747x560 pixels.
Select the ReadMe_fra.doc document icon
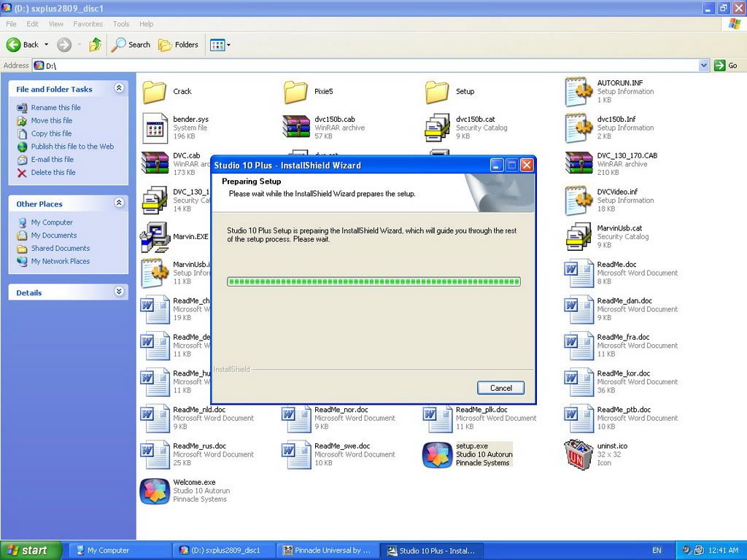[578, 346]
